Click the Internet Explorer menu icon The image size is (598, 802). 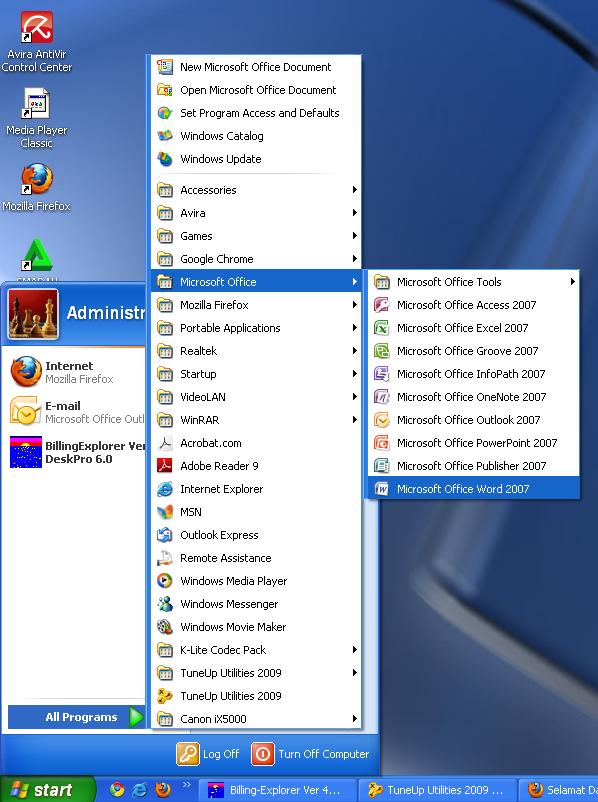click(165, 489)
